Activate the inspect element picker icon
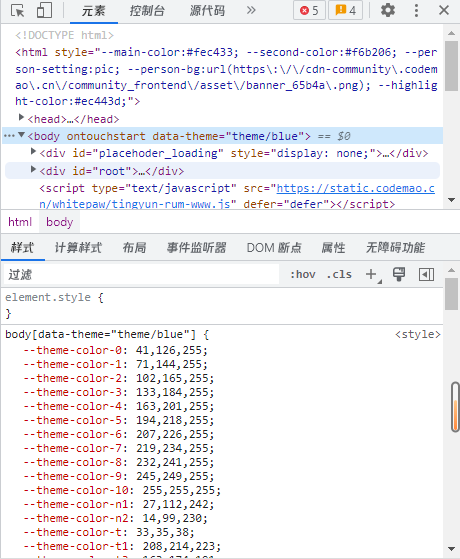460x559 pixels. (17, 10)
